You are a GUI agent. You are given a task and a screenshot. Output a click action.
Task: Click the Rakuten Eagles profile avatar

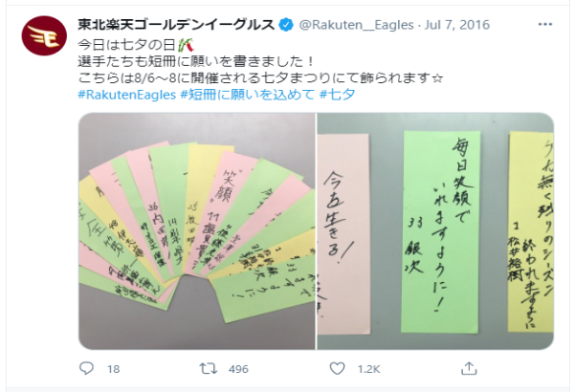click(x=44, y=36)
